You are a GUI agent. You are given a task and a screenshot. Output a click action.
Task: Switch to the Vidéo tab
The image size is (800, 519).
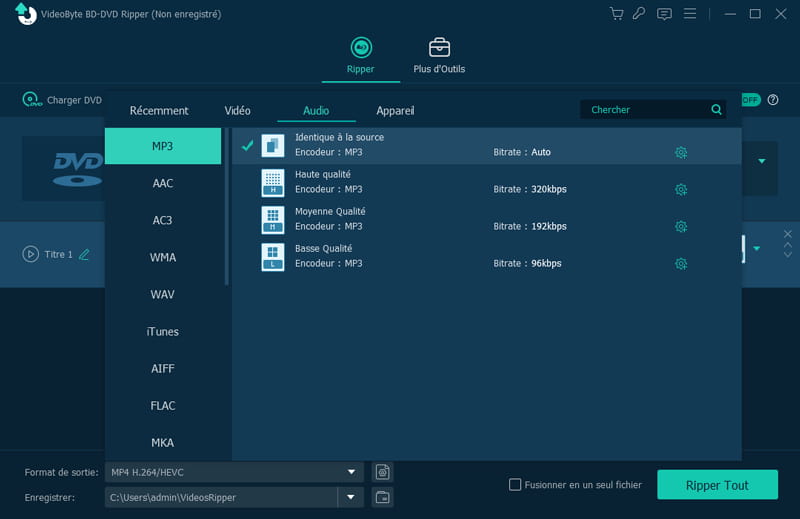click(237, 111)
